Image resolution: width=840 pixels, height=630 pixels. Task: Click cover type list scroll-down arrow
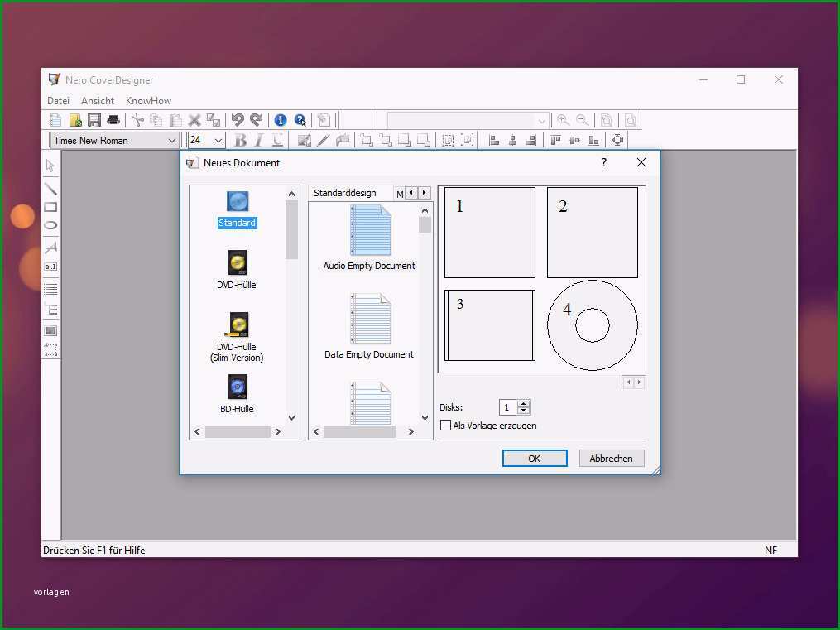click(x=292, y=418)
